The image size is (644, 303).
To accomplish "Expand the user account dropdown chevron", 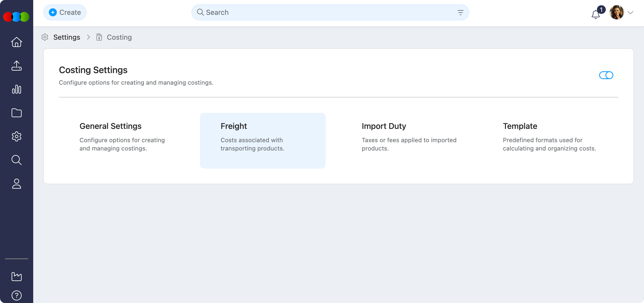I will pyautogui.click(x=630, y=13).
